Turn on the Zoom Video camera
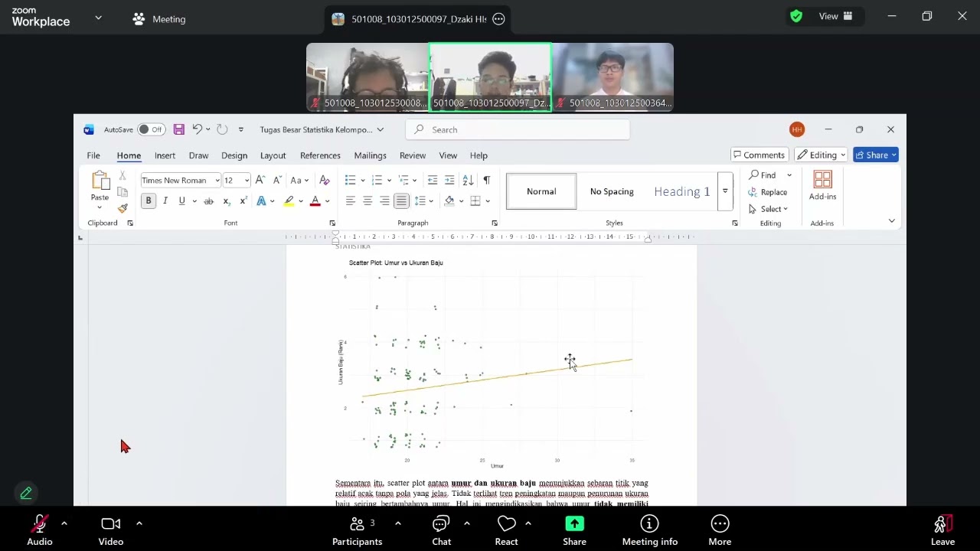Viewport: 980px width, 551px height. pyautogui.click(x=111, y=530)
